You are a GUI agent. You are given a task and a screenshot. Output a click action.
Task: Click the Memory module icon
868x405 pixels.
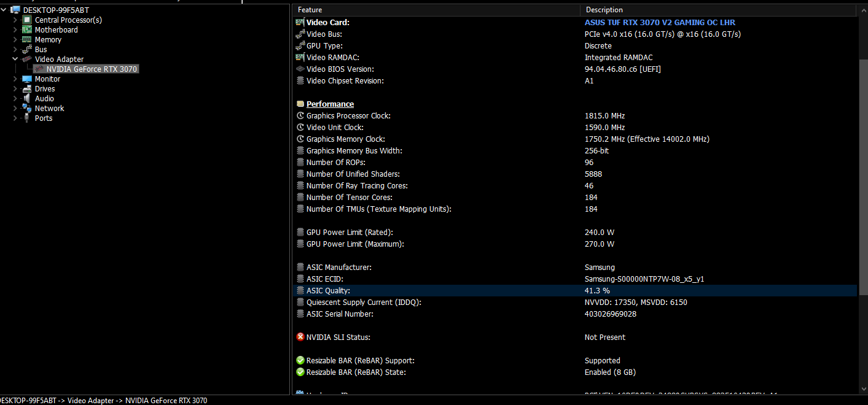click(x=27, y=39)
